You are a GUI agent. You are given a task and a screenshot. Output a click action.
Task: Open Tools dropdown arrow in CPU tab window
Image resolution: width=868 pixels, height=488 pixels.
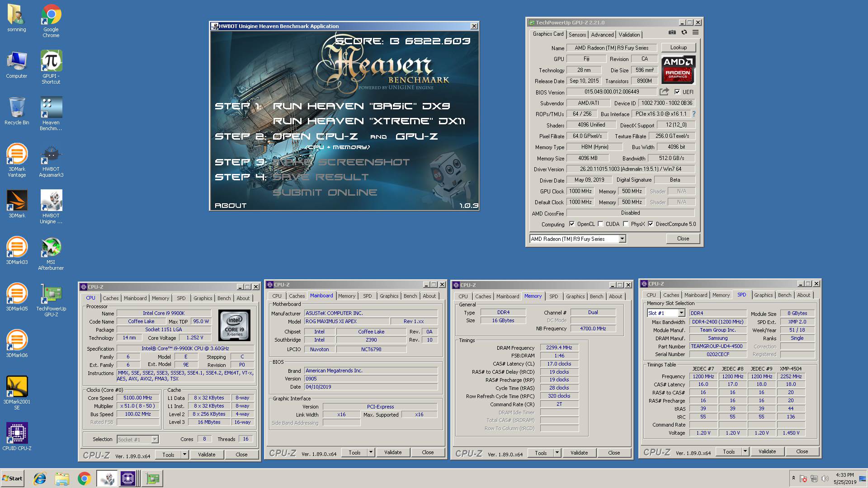coord(184,455)
